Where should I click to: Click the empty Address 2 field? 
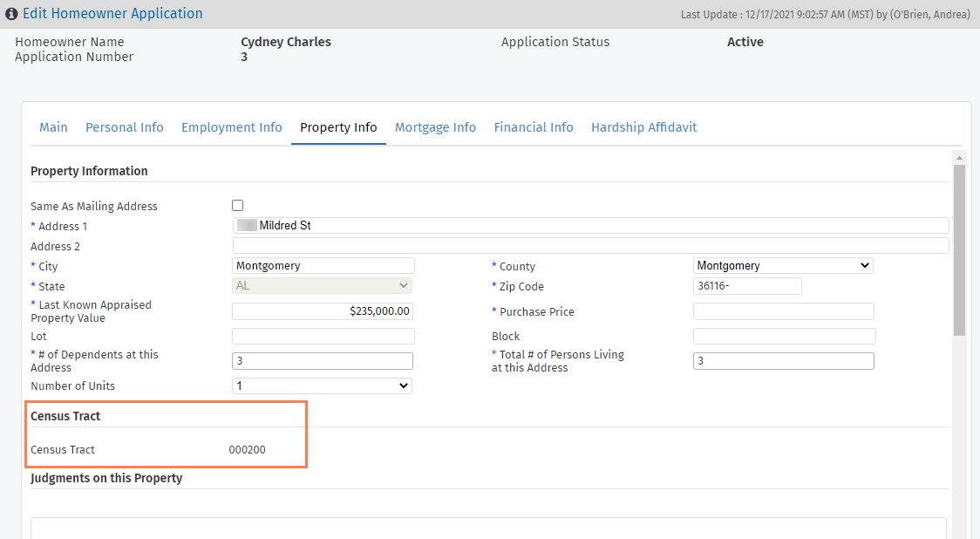[x=590, y=246]
